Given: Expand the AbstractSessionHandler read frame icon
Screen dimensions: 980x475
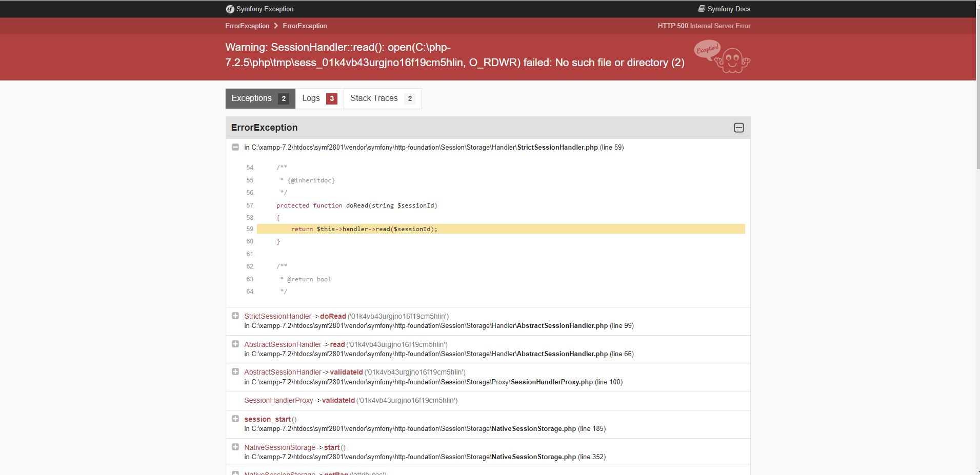Looking at the screenshot, I should pyautogui.click(x=235, y=344).
